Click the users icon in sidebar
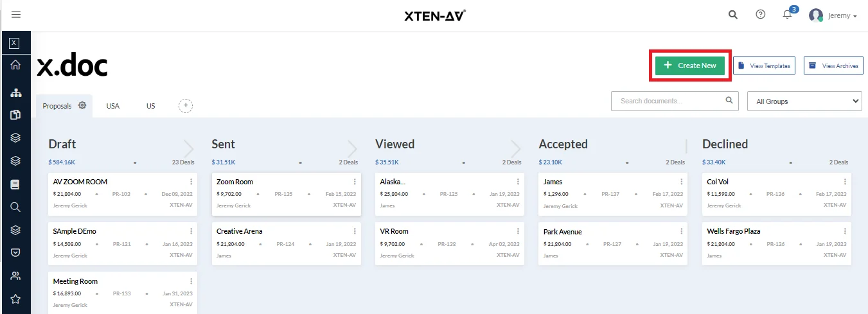868x314 pixels. (x=15, y=276)
